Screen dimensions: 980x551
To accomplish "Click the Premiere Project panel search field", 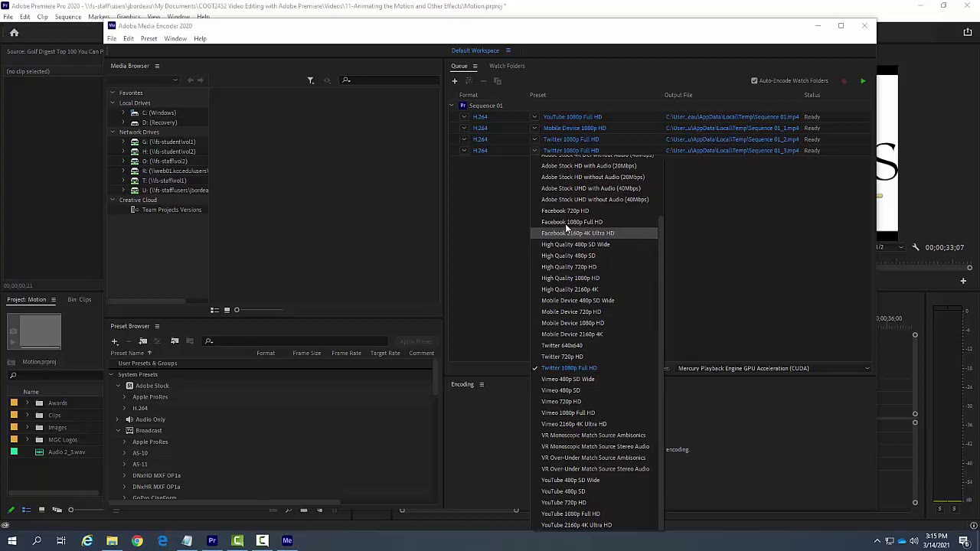I will tap(54, 376).
